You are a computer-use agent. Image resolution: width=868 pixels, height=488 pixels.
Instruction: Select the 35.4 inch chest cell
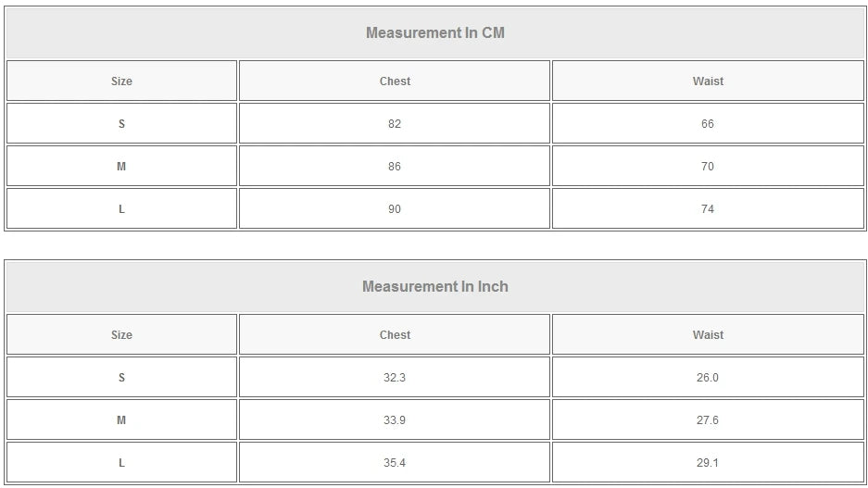click(x=395, y=463)
